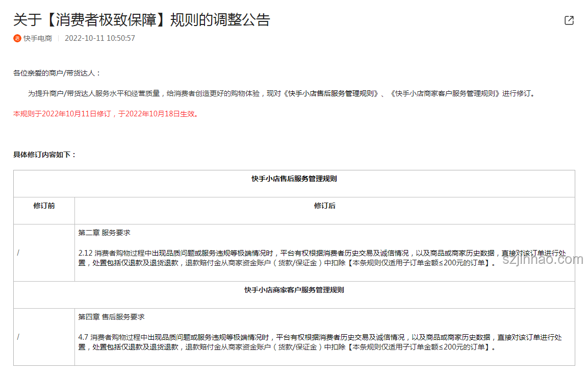Click the red effective-date notice text
Image resolution: width=588 pixels, height=375 pixels.
point(106,114)
